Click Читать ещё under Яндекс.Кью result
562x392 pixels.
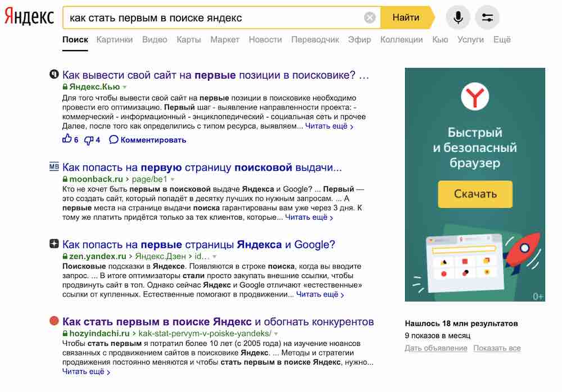[x=329, y=126]
